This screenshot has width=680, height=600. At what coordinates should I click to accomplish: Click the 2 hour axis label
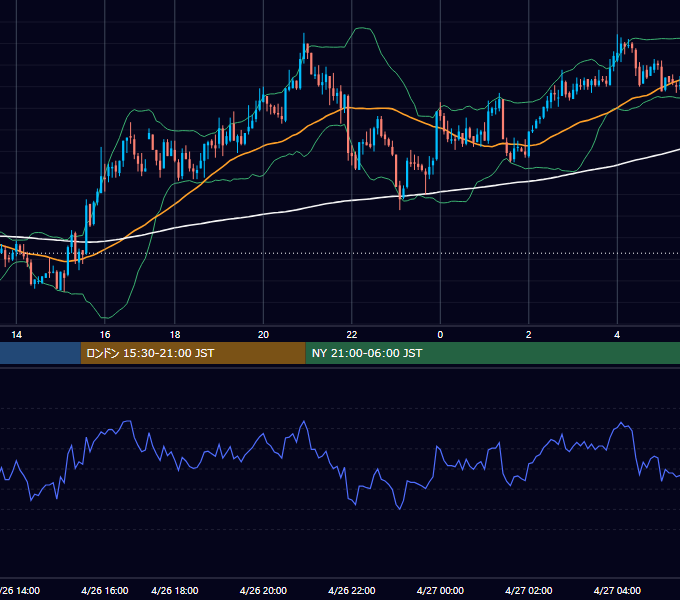[x=529, y=335]
